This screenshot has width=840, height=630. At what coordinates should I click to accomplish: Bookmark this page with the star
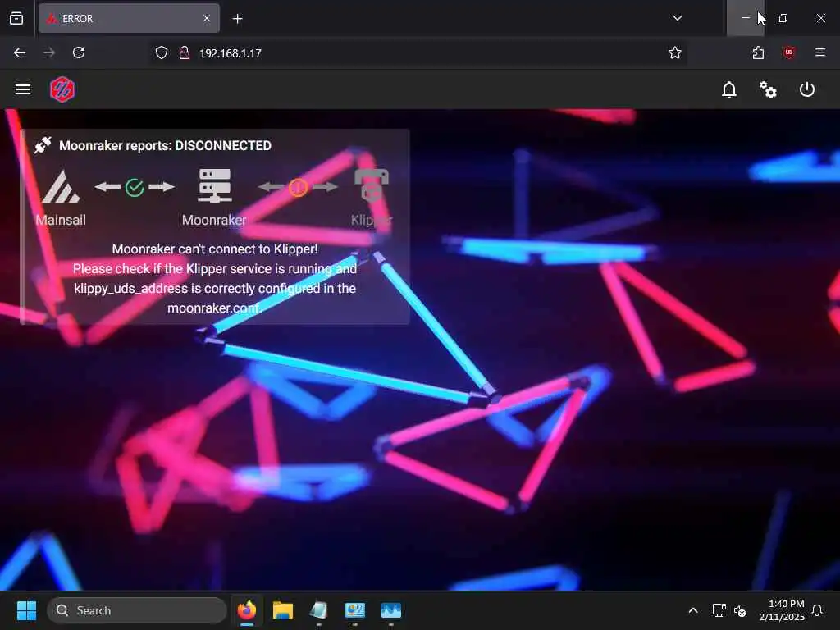coord(674,53)
